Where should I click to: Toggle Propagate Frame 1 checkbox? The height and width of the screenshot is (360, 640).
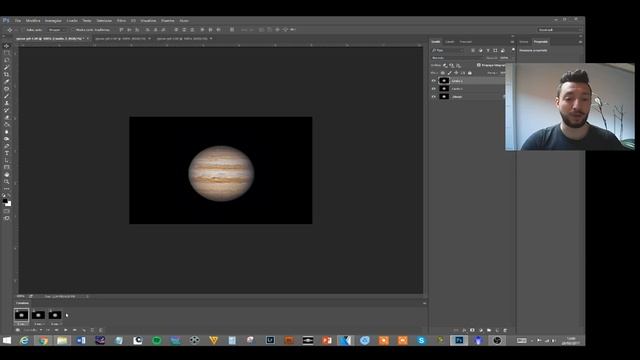click(479, 65)
